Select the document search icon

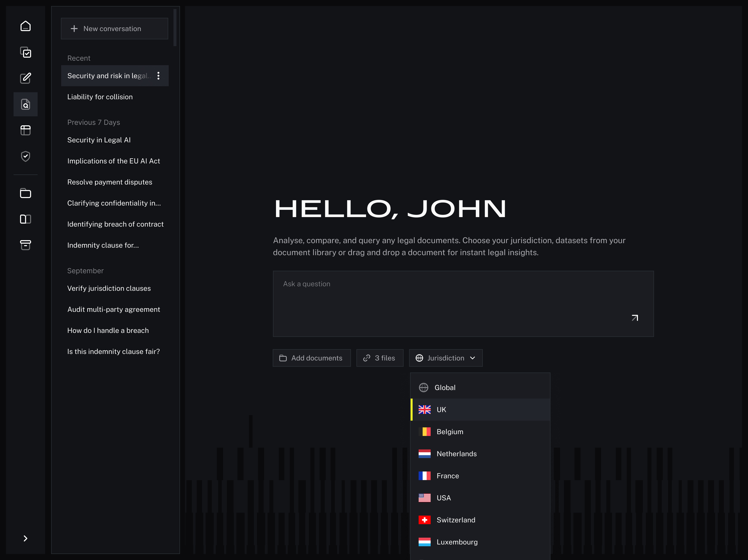(x=25, y=105)
